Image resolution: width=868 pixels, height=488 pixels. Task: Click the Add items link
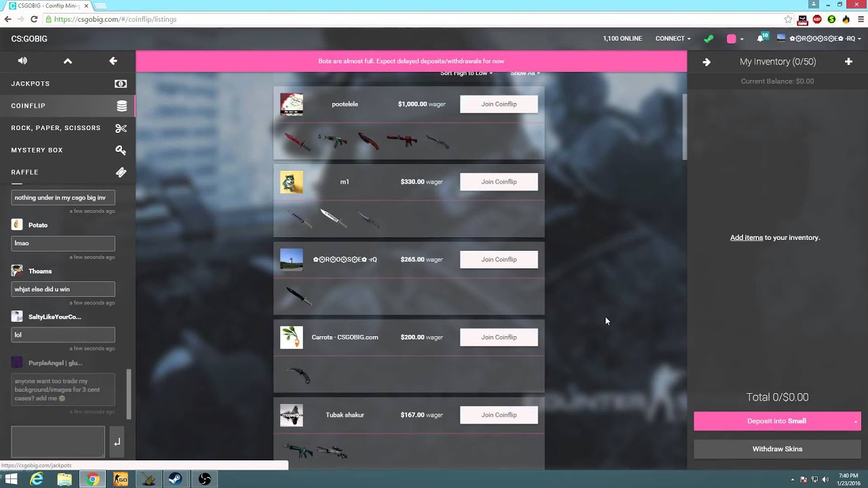(747, 238)
